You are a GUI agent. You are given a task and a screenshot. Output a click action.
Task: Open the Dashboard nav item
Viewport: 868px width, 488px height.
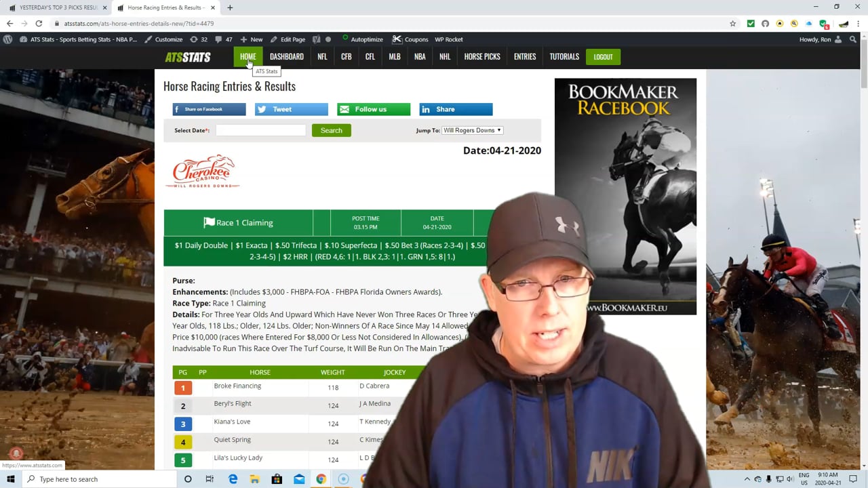click(x=287, y=57)
